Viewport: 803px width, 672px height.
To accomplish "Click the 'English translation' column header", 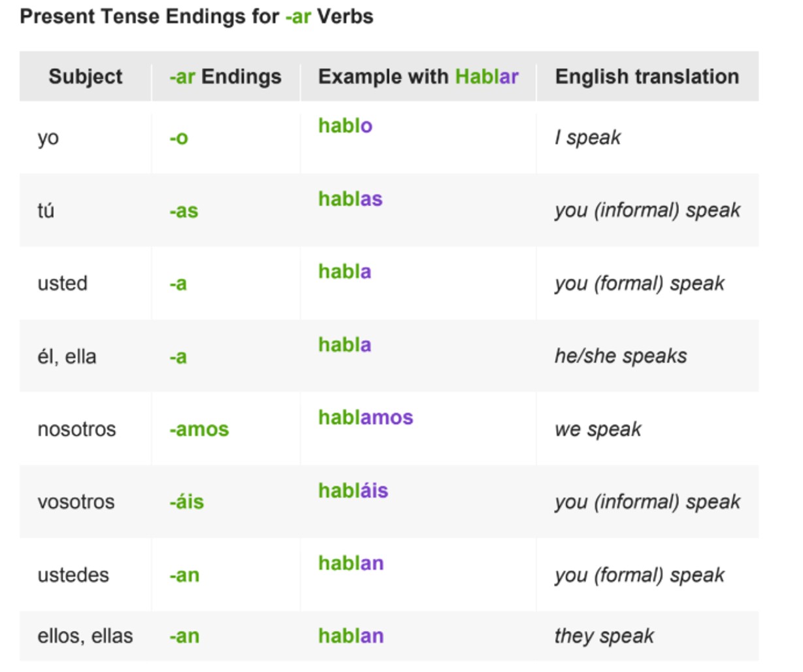I will point(647,76).
